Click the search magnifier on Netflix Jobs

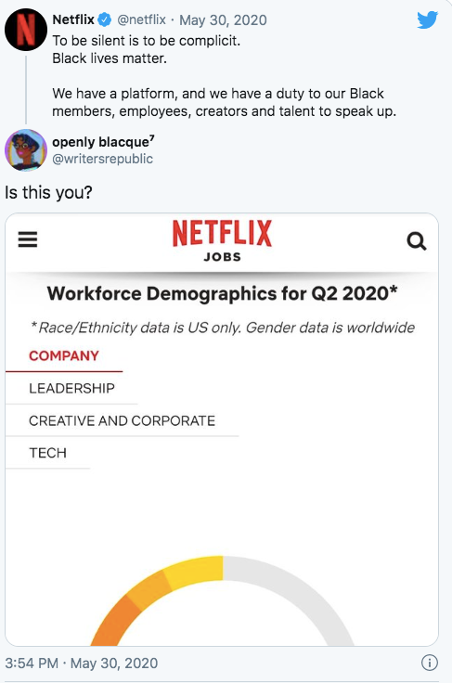416,241
